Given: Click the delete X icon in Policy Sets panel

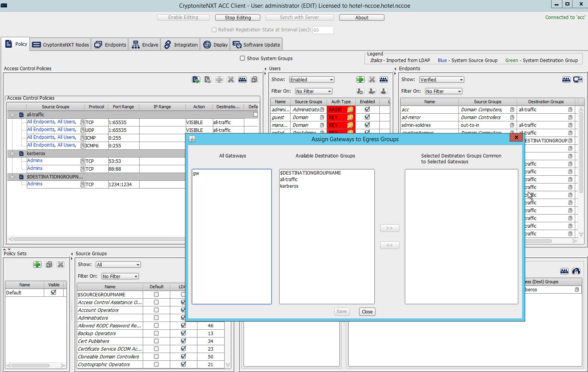Looking at the screenshot, I should pyautogui.click(x=61, y=265).
